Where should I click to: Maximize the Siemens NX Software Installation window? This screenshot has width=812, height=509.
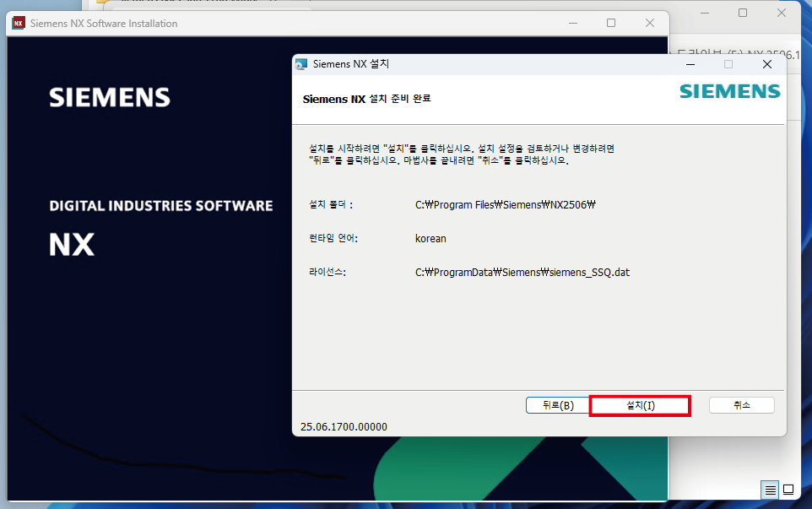point(611,24)
